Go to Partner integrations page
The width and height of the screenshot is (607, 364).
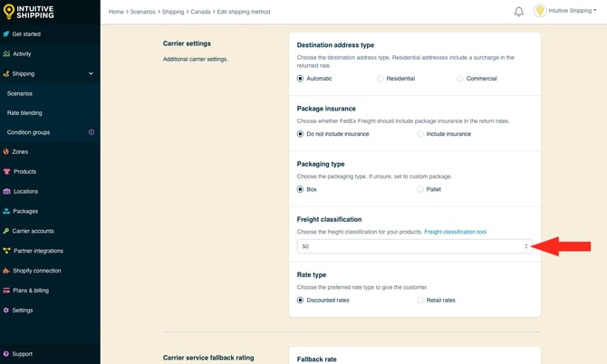pos(38,251)
